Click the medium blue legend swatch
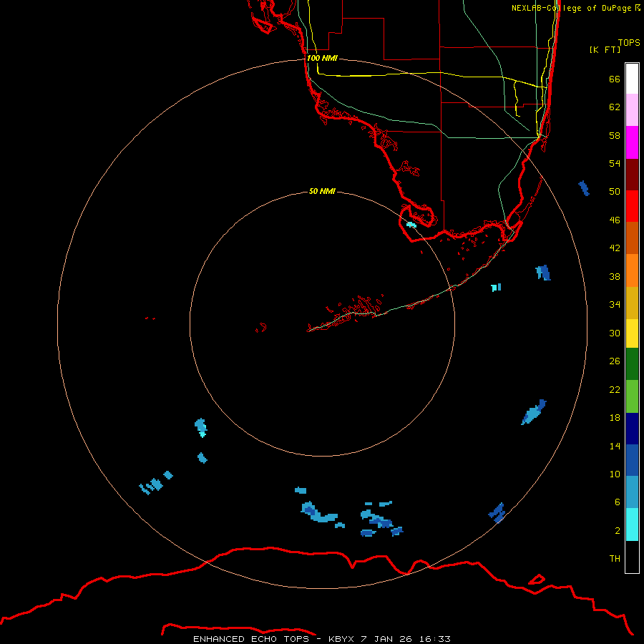Screen dimensions: 644x644 tap(632, 460)
